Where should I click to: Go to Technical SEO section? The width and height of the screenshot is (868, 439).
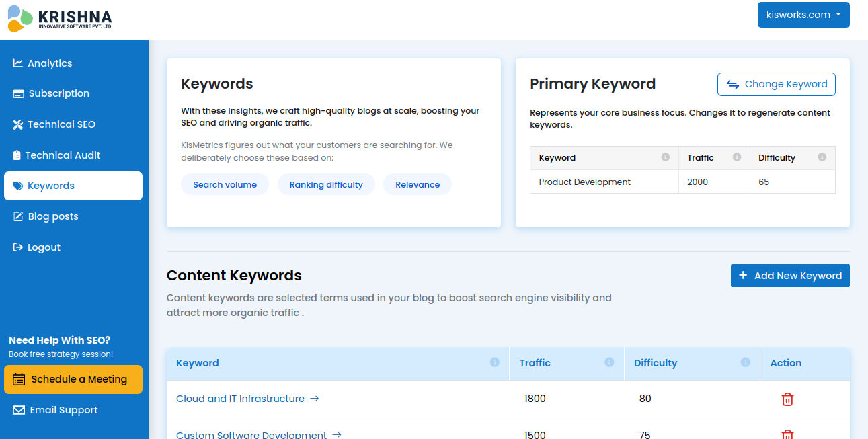coord(73,124)
